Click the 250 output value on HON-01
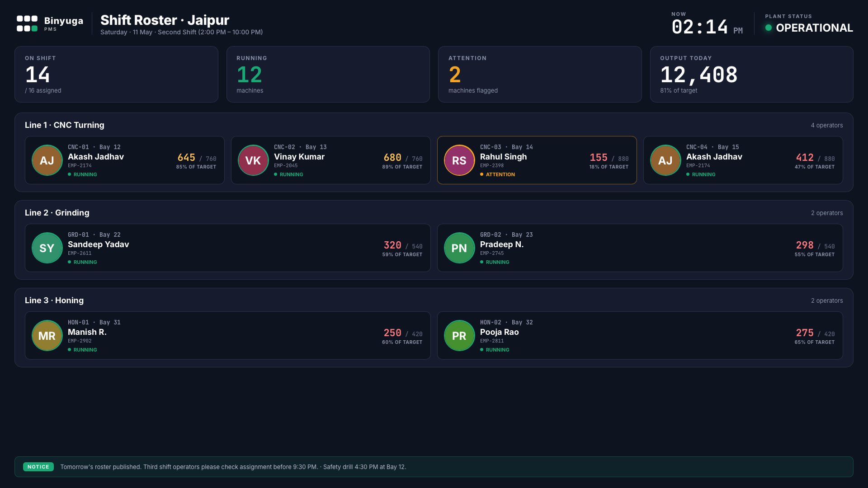The height and width of the screenshot is (488, 868). 392,333
